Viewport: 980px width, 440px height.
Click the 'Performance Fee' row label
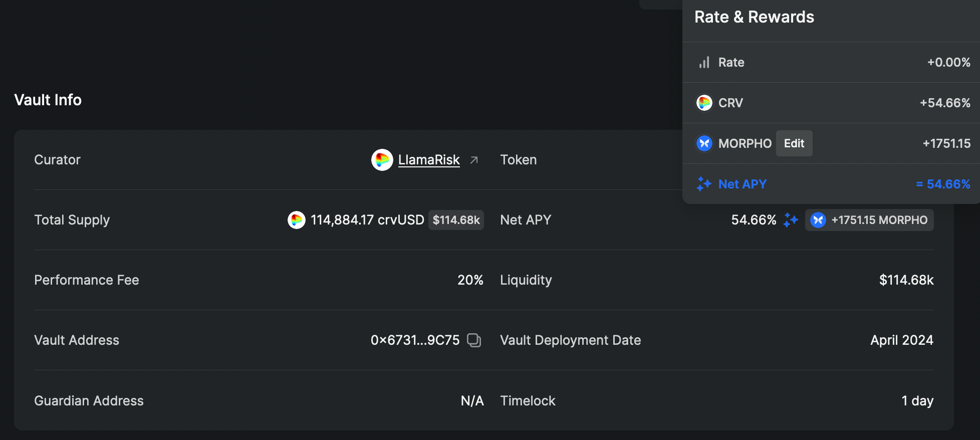pos(87,280)
